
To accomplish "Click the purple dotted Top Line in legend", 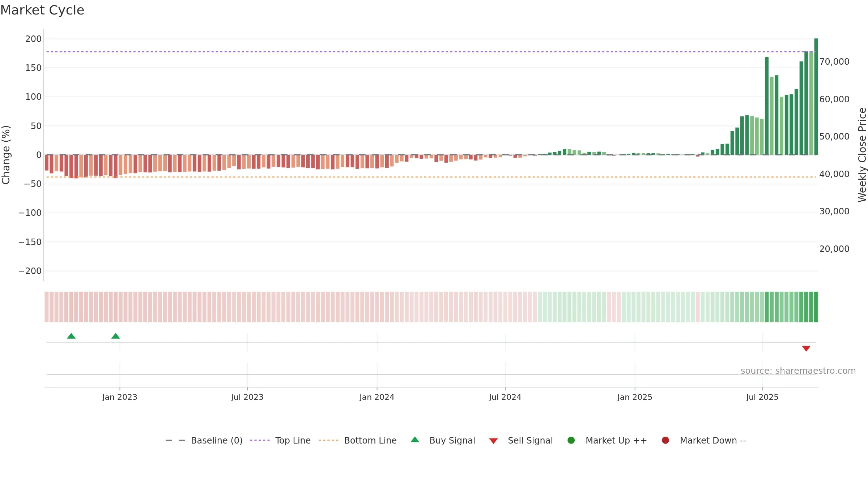I will pyautogui.click(x=260, y=440).
